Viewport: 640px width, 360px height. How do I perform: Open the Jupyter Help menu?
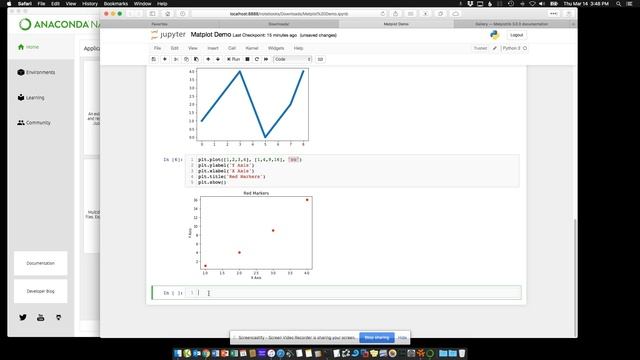(298, 48)
